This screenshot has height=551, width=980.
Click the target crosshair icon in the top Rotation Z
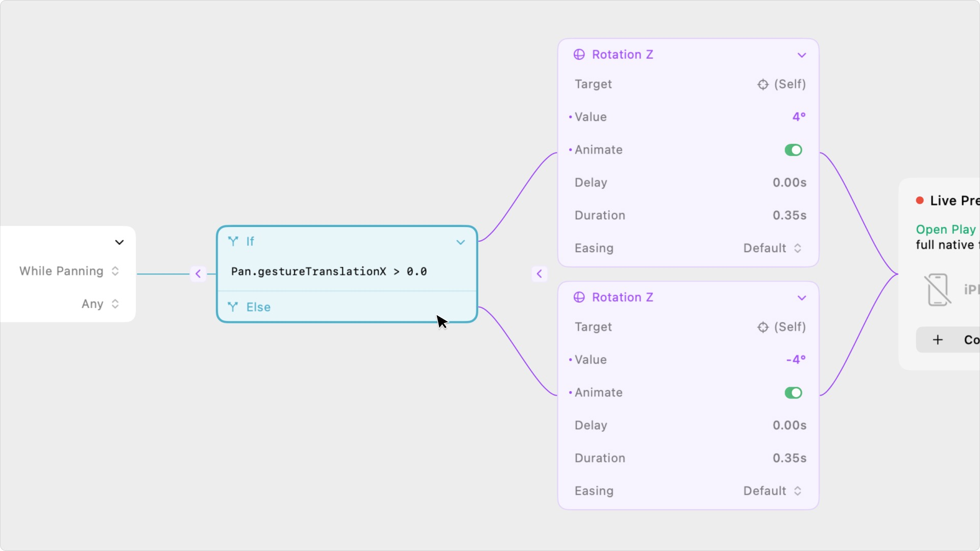pyautogui.click(x=763, y=85)
